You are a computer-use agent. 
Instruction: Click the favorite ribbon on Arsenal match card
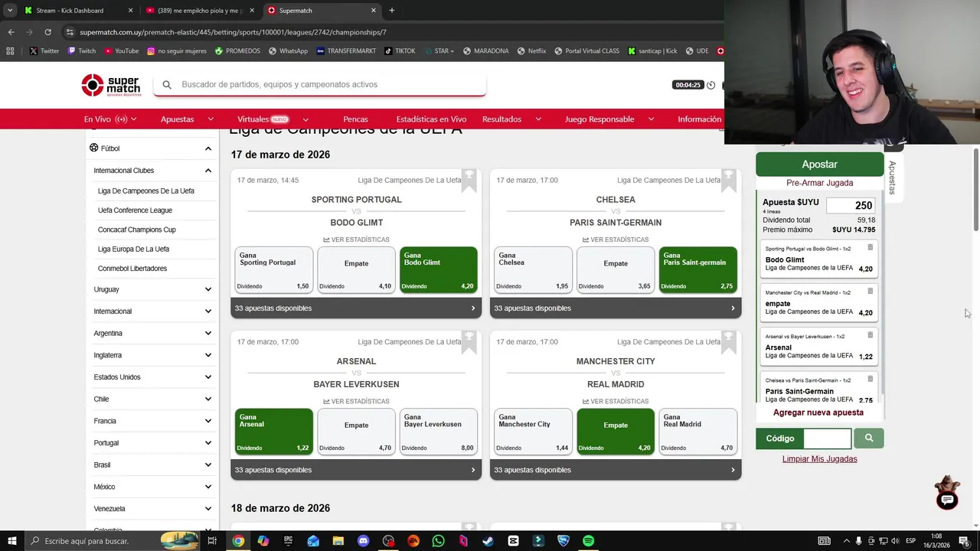469,342
